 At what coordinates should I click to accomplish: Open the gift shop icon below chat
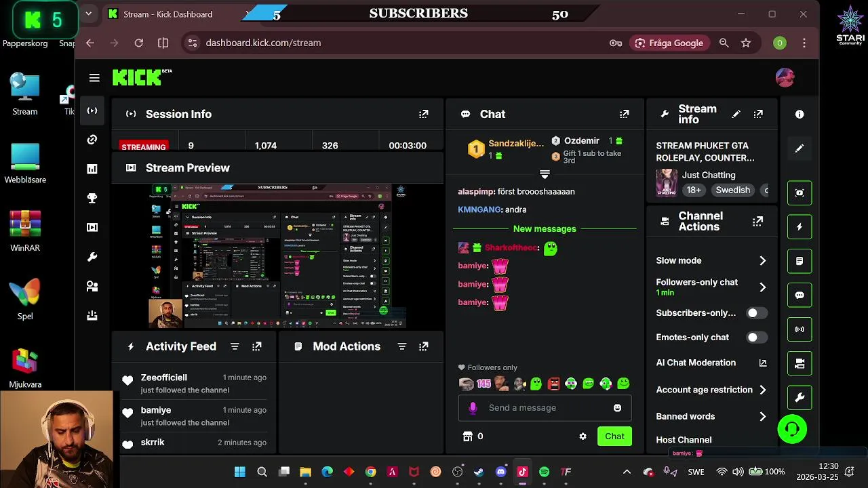click(x=467, y=436)
